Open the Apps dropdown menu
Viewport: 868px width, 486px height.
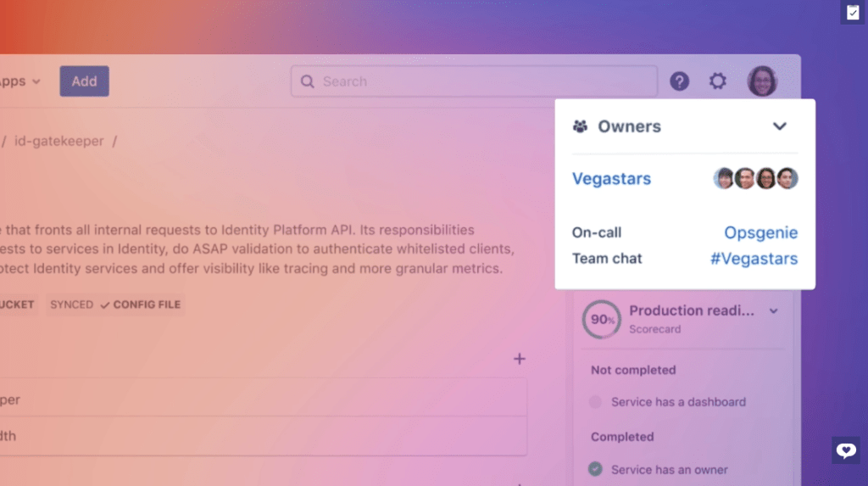[20, 81]
